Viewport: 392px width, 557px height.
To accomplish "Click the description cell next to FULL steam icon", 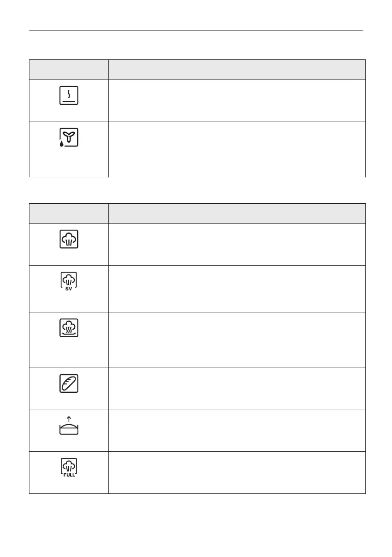I will pos(236,472).
